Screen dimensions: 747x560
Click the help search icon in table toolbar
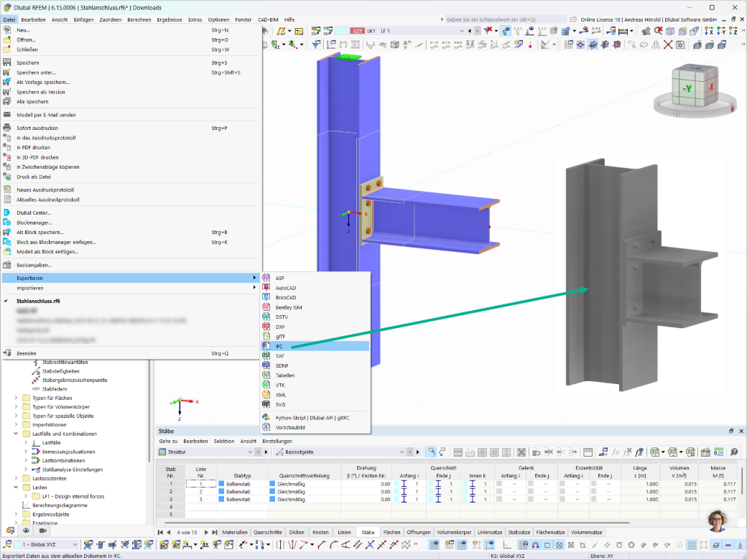coord(734,452)
